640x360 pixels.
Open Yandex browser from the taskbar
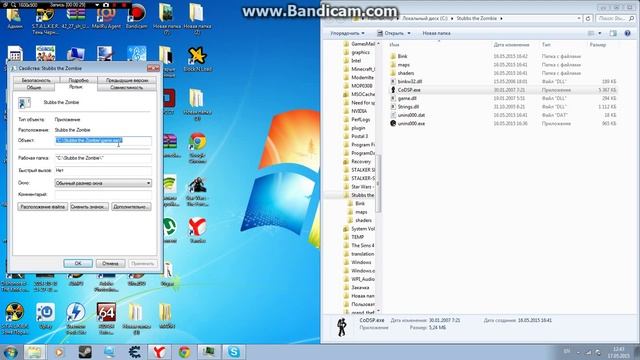tap(159, 352)
